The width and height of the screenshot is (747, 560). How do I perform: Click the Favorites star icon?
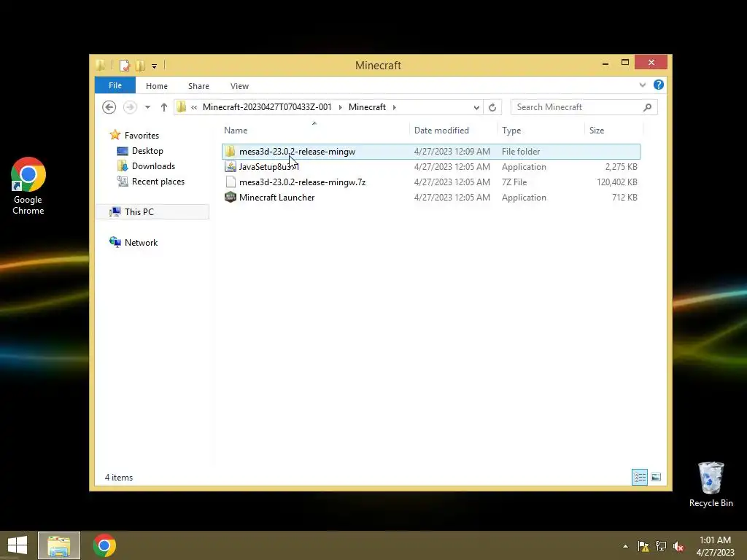115,135
